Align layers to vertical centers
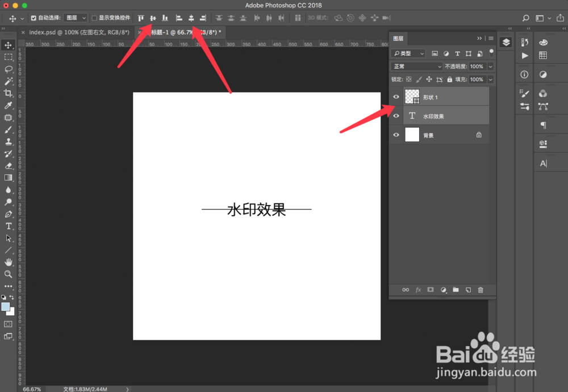This screenshot has height=392, width=568. coord(153,18)
